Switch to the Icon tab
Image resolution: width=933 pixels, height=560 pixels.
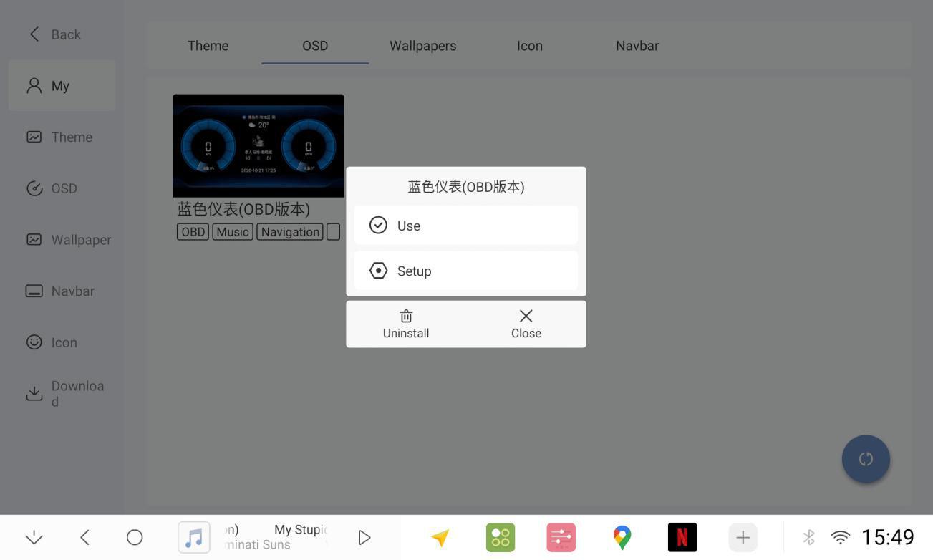click(530, 46)
